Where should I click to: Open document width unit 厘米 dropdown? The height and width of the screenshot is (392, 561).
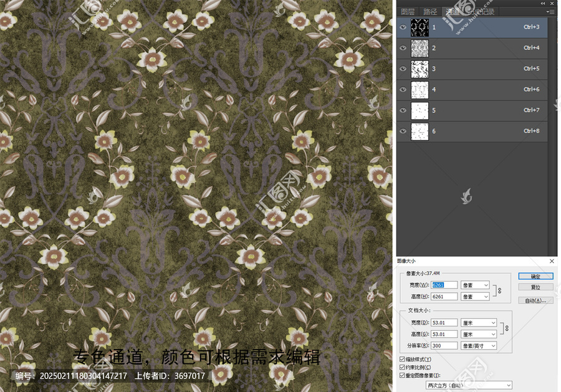(479, 323)
